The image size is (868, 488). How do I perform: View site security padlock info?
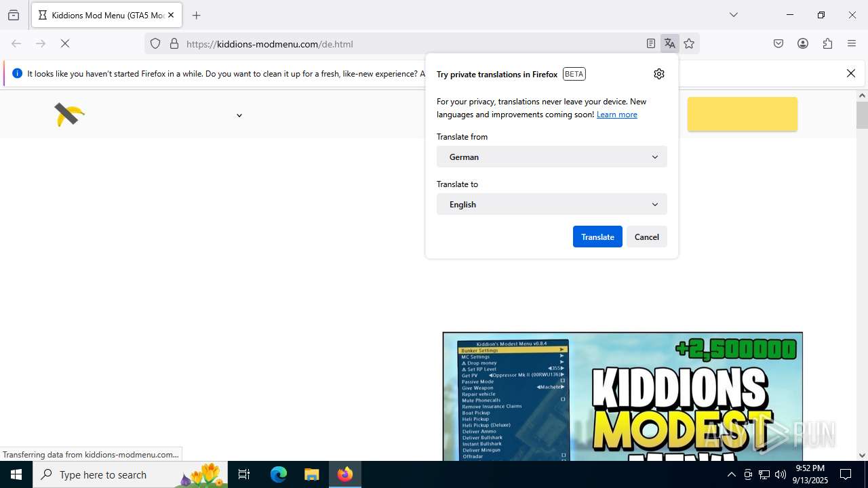click(174, 44)
